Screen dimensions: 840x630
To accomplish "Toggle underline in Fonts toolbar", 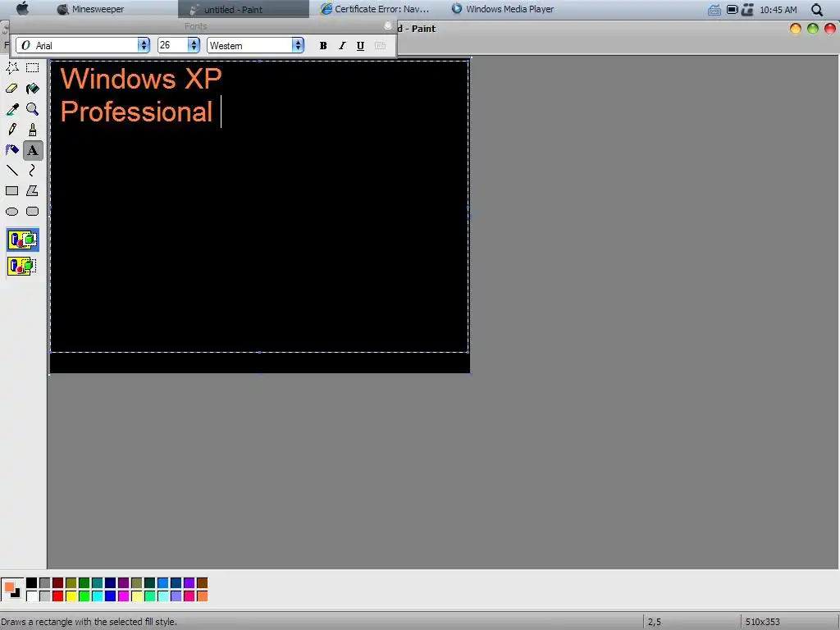I will 361,46.
